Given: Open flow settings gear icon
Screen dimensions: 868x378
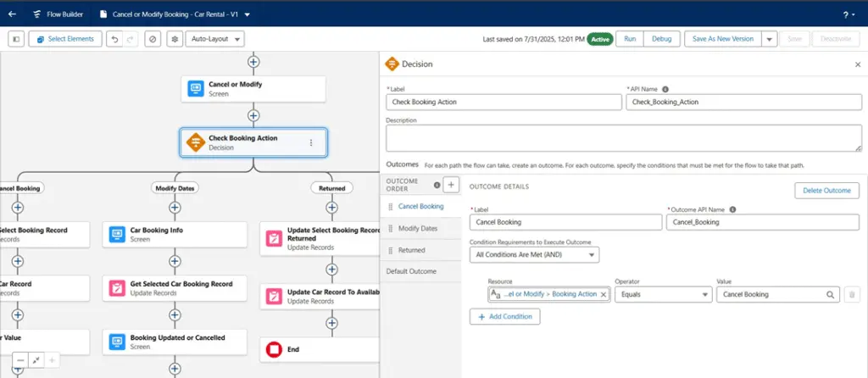Looking at the screenshot, I should coord(175,39).
